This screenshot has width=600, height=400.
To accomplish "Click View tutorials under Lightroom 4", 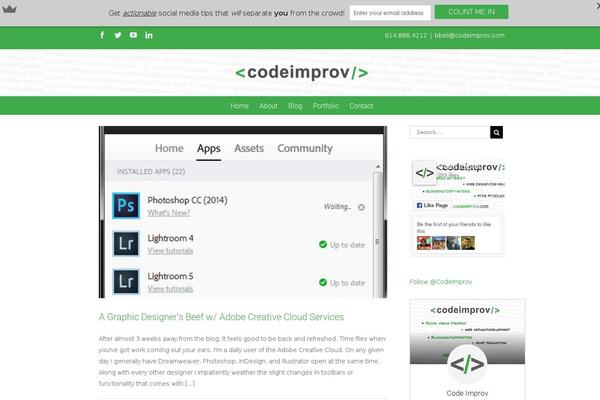I will click(170, 251).
